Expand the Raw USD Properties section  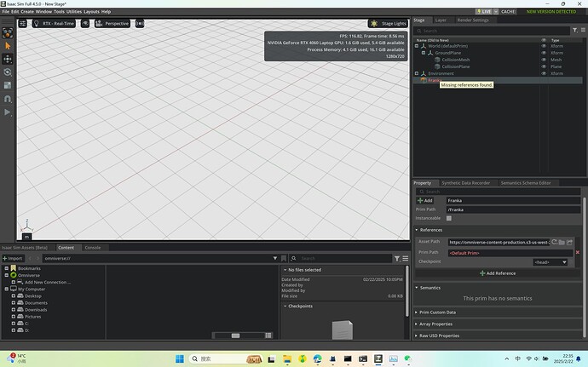(x=441, y=335)
